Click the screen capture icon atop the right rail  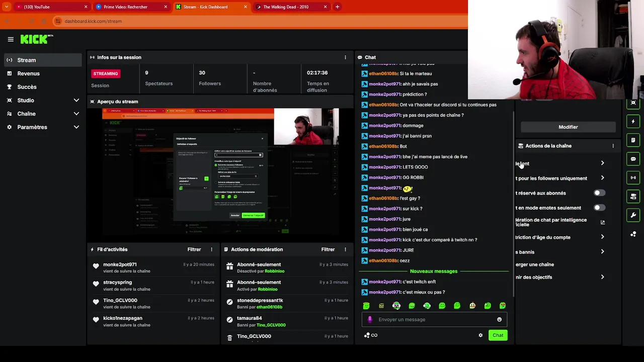coord(633,103)
